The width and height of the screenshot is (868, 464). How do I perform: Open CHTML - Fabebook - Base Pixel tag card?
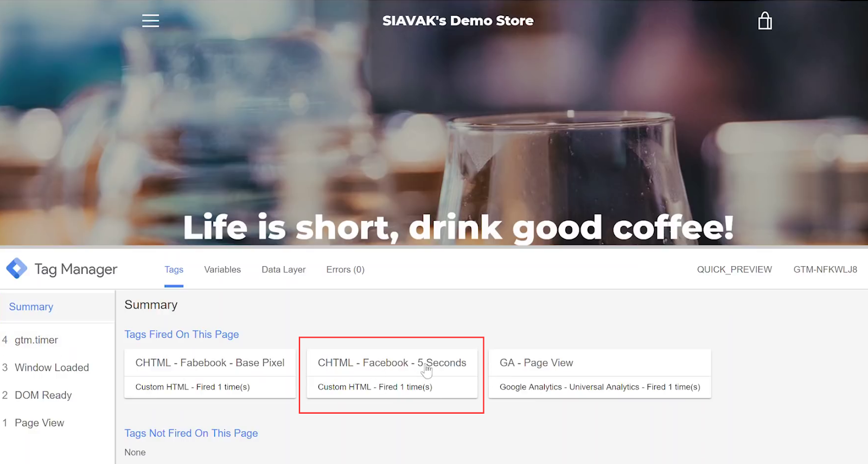click(210, 374)
